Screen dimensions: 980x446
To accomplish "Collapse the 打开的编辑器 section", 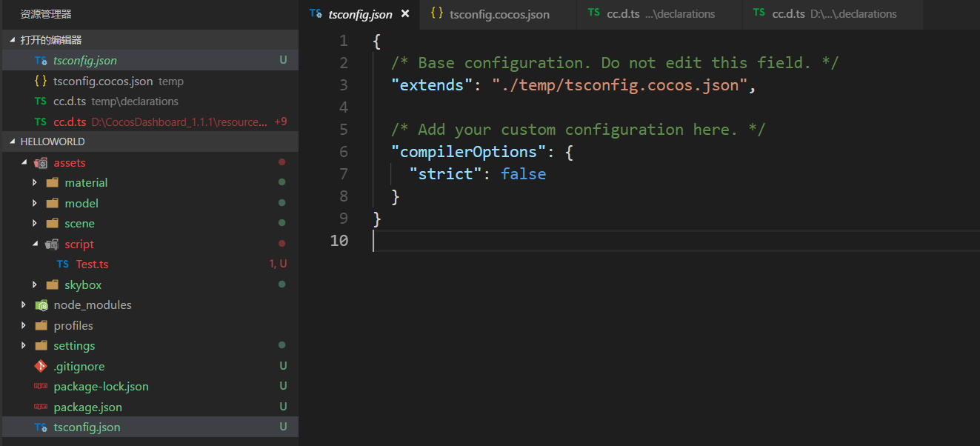I will pyautogui.click(x=12, y=40).
